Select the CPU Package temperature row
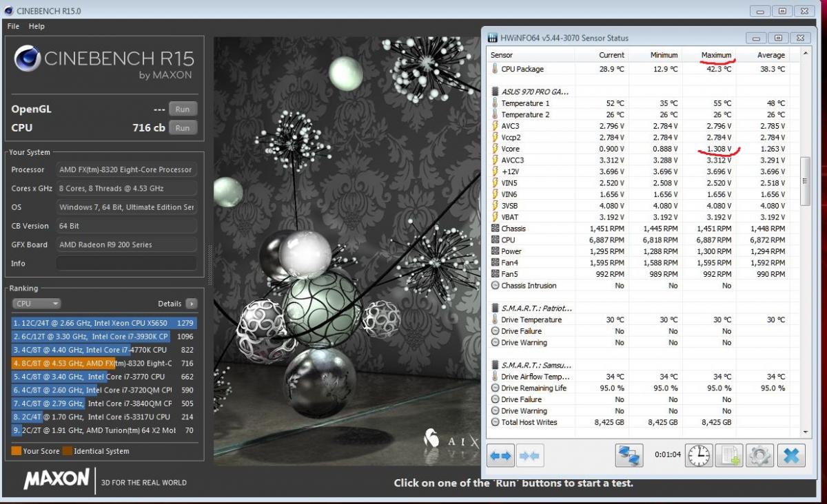The width and height of the screenshot is (827, 504). coord(639,69)
